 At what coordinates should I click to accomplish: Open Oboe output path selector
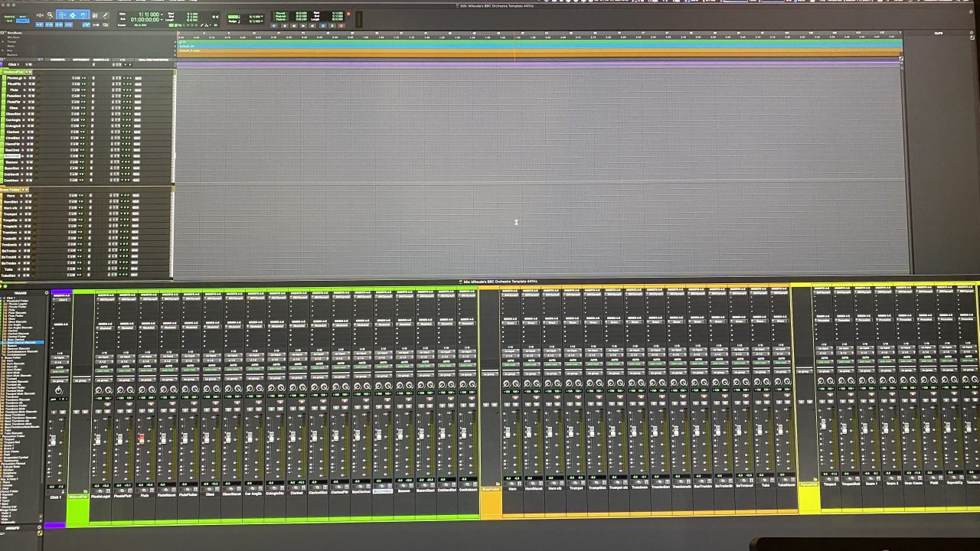point(212,360)
